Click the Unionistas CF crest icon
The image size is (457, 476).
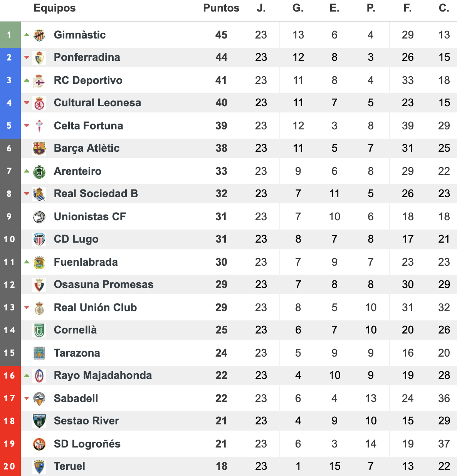[39, 217]
